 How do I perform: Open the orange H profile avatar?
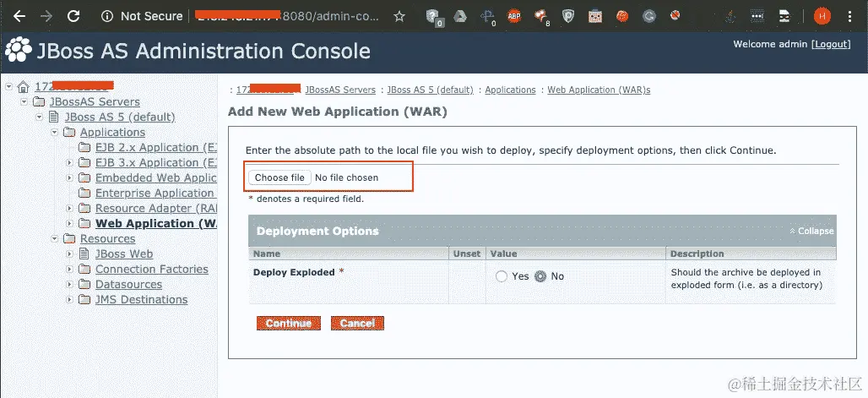(x=822, y=17)
